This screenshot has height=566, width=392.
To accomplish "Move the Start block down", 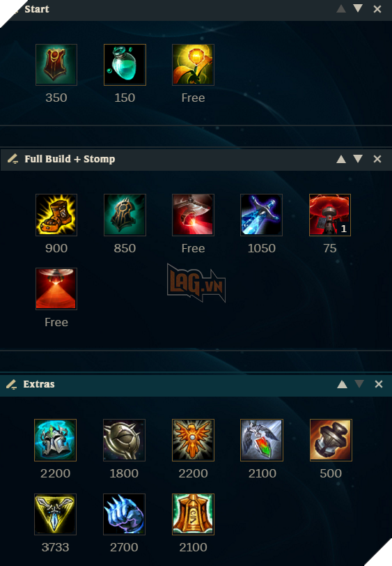I will point(358,8).
